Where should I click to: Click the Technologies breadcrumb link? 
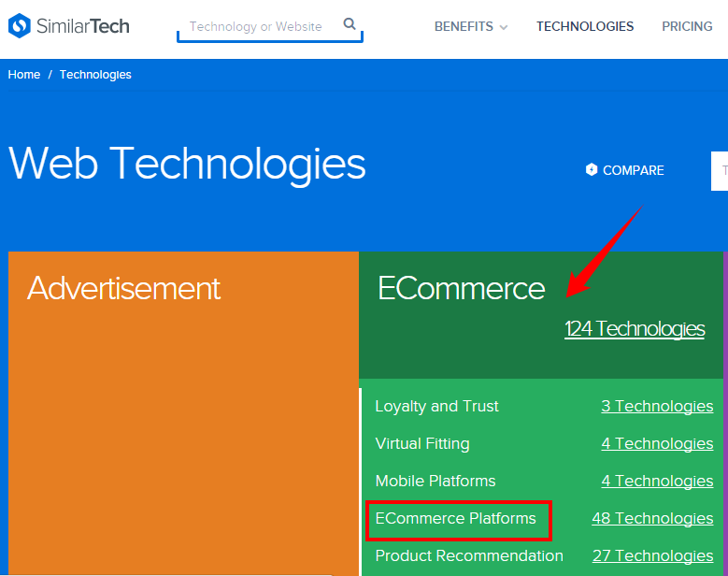coord(95,75)
